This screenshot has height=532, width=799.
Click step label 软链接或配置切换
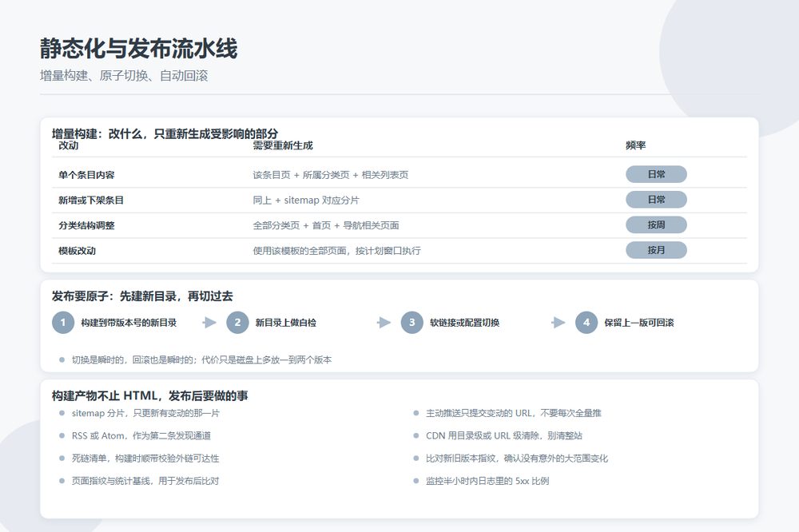[465, 323]
